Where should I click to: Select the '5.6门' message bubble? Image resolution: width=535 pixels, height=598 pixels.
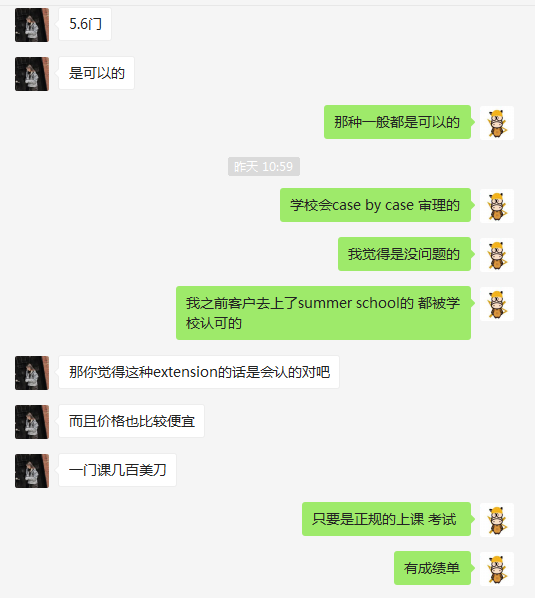click(85, 24)
